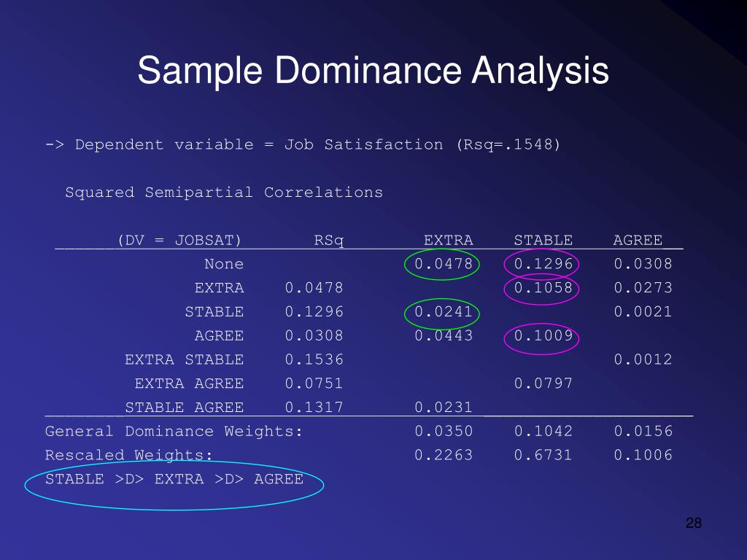The height and width of the screenshot is (560, 747).
Task: Click the slide page number 28
Action: coord(694,523)
